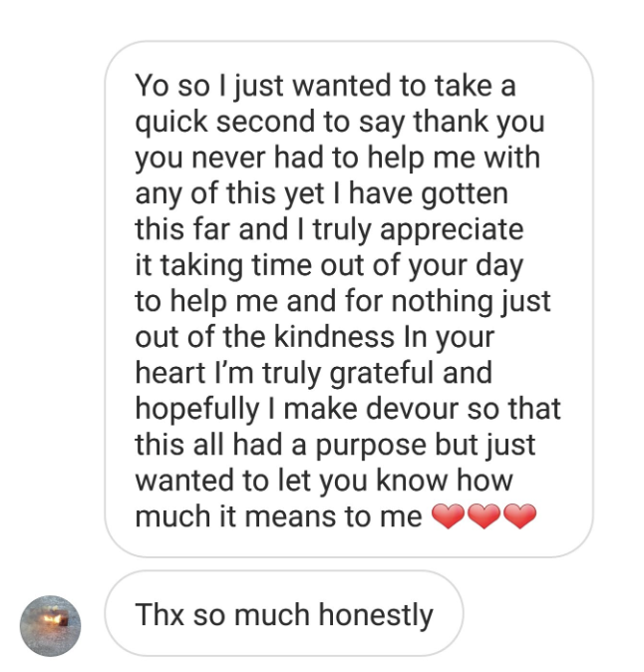Image resolution: width=644 pixels, height=672 pixels.
Task: Click the word 'honestly' in the short message
Action: coord(376,615)
